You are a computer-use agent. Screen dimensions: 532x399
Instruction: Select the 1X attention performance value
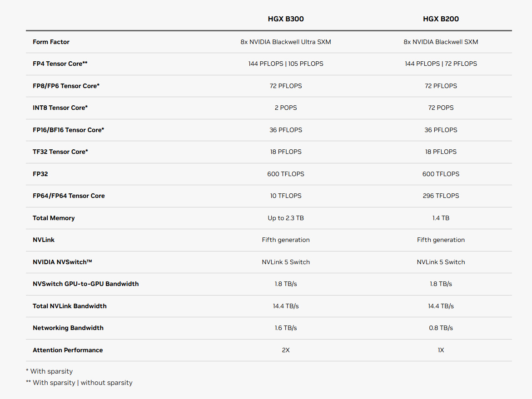[x=441, y=350]
